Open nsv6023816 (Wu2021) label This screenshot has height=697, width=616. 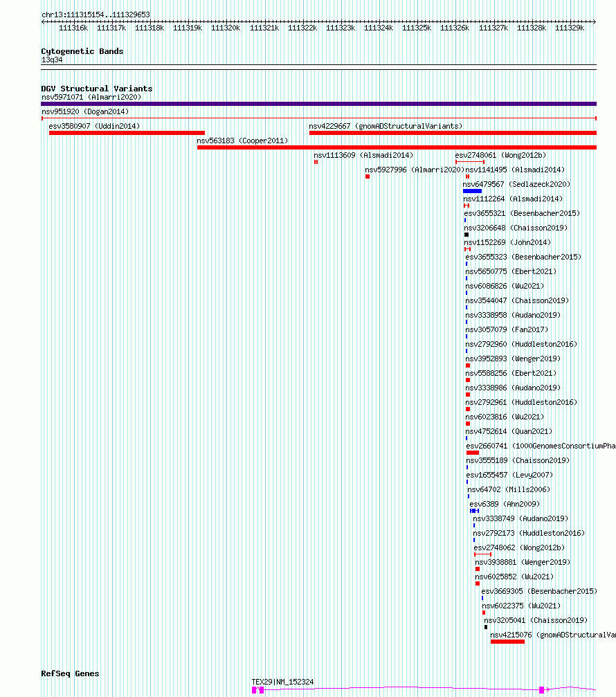[505, 417]
